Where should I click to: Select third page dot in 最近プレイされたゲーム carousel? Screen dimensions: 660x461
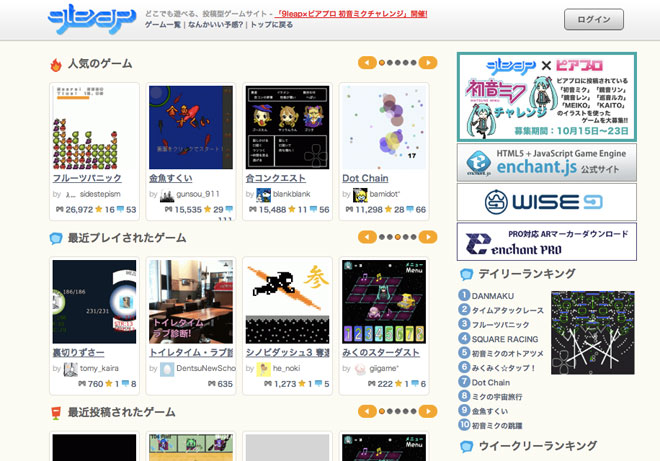coord(398,237)
